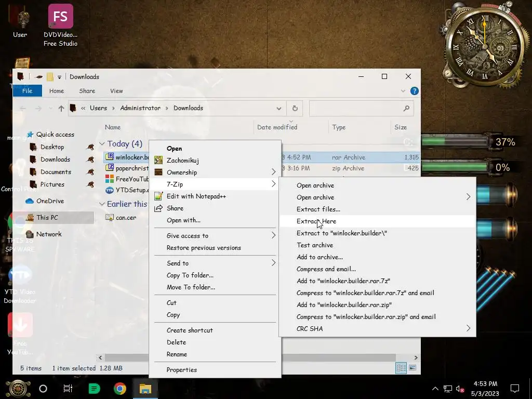532x399 pixels.
Task: Open the green notes app in the taskbar
Action: (94, 388)
